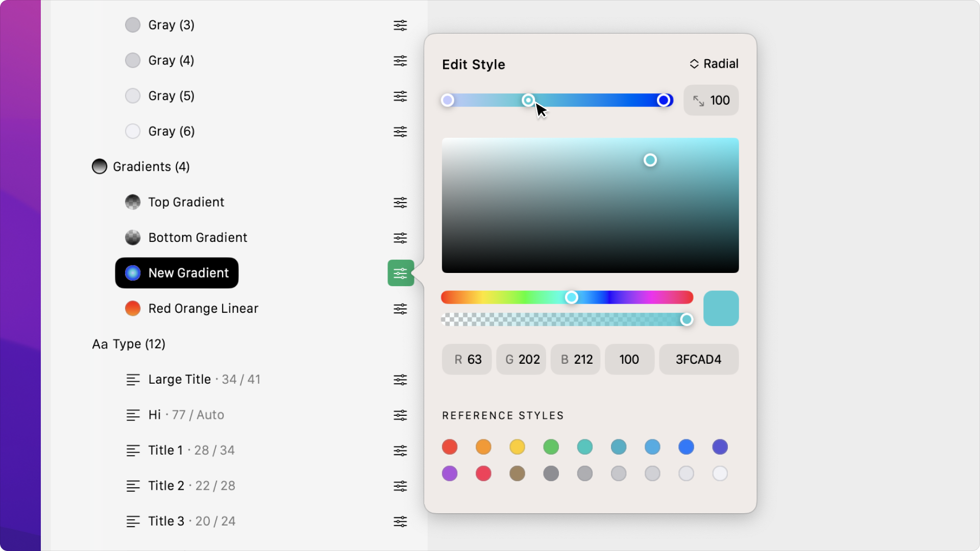
Task: Open the settings icon for Gray (3)
Action: 400,25
